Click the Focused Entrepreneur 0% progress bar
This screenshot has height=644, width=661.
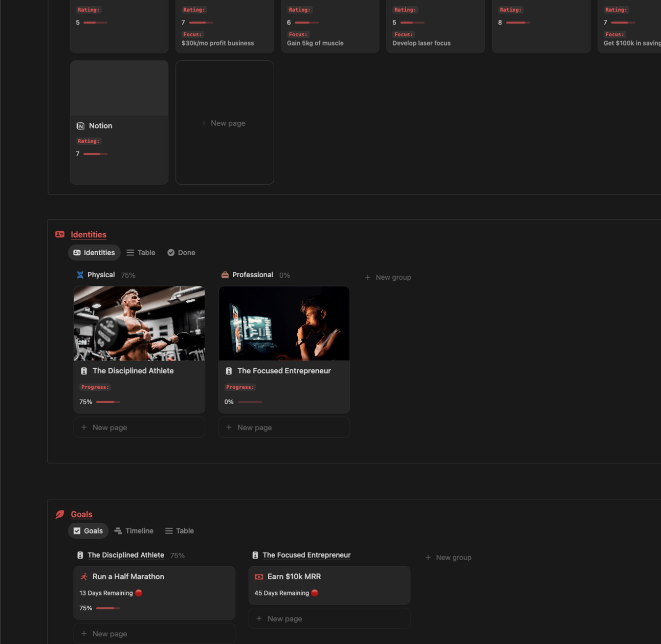(250, 402)
